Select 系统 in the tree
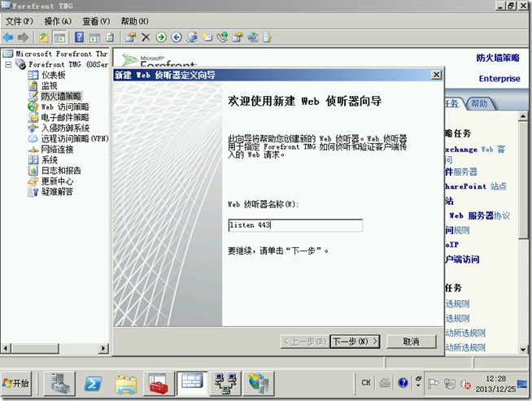Screen dimensions: 532x401 (x=49, y=159)
